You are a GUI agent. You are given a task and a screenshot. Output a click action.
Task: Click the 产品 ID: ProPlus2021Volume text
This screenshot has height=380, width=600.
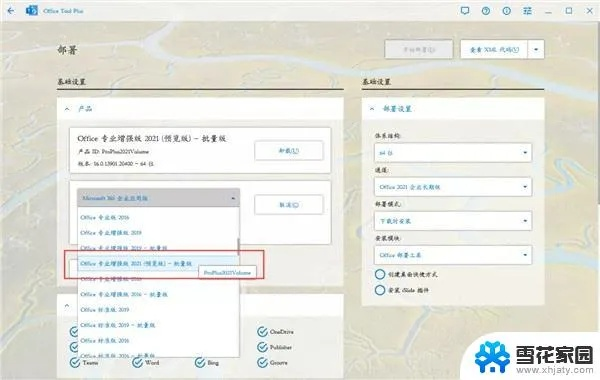113,152
